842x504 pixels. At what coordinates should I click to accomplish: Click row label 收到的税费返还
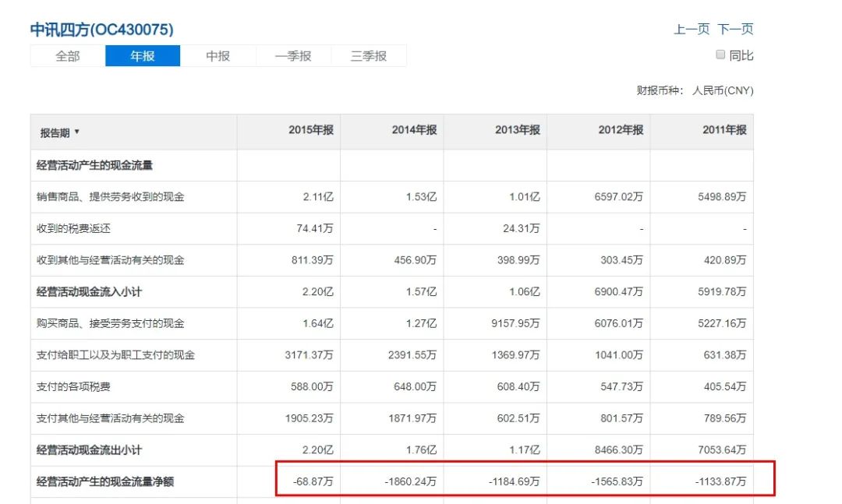pyautogui.click(x=73, y=229)
